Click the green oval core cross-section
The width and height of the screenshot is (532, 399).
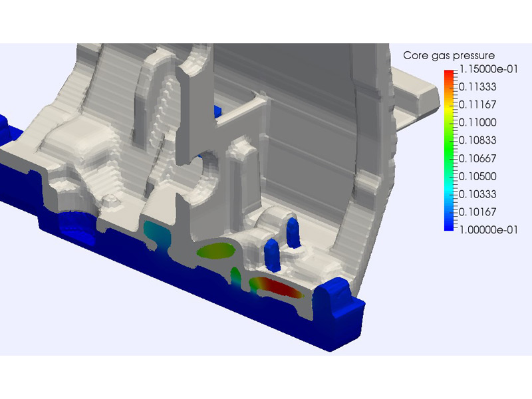tap(216, 251)
